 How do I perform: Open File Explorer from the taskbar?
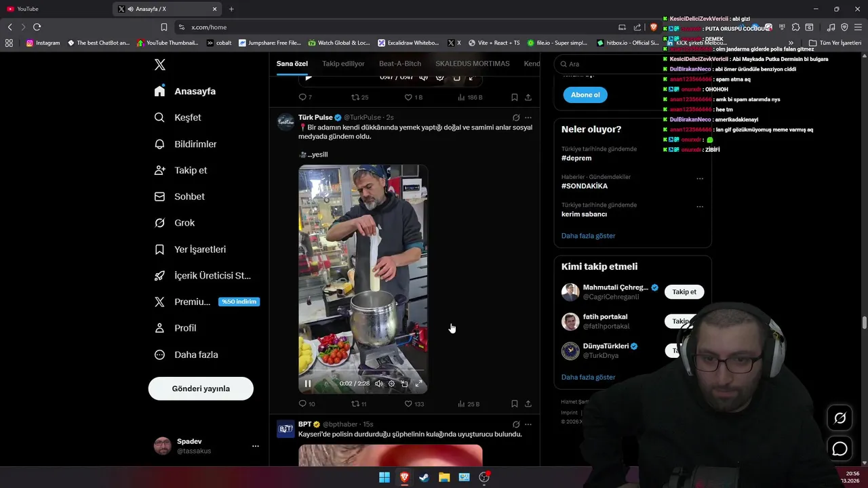tap(444, 477)
